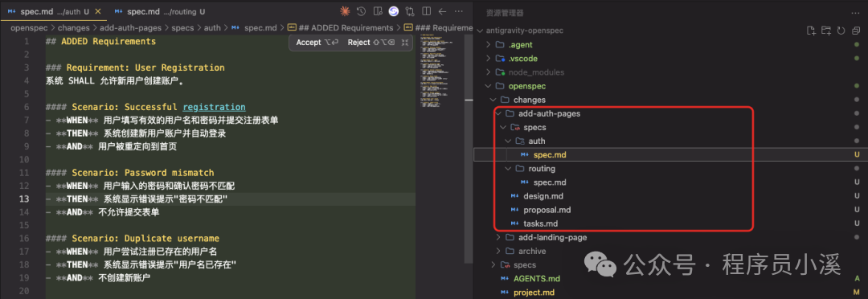This screenshot has width=868, height=299.
Task: Click 'Scenario: Duplicate username' heading
Action: point(133,239)
